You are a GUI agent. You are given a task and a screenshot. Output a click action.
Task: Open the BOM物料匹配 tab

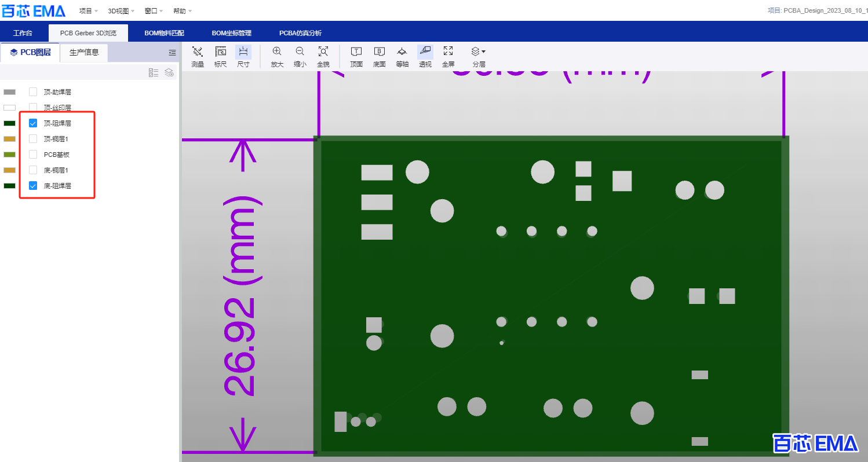coord(164,33)
